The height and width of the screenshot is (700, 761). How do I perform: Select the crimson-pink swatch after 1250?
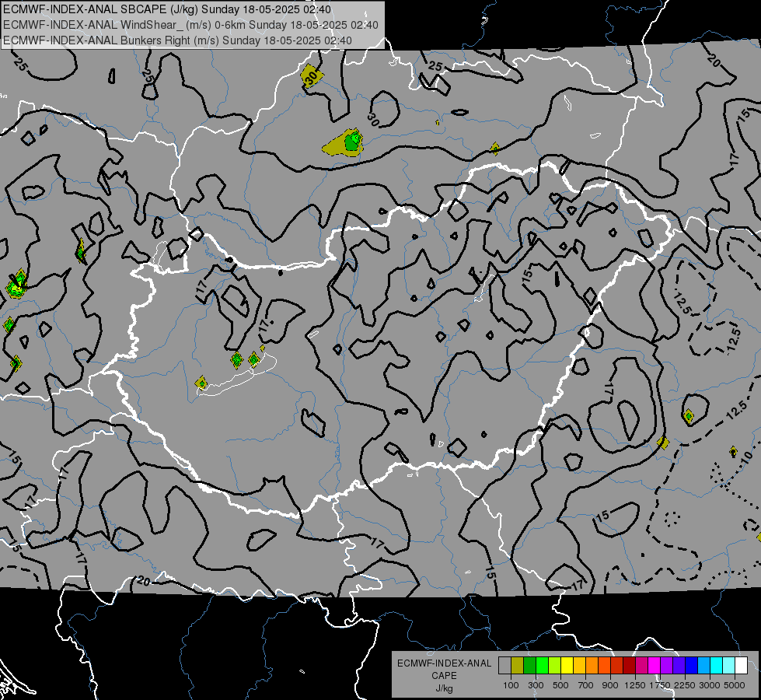[x=641, y=665]
